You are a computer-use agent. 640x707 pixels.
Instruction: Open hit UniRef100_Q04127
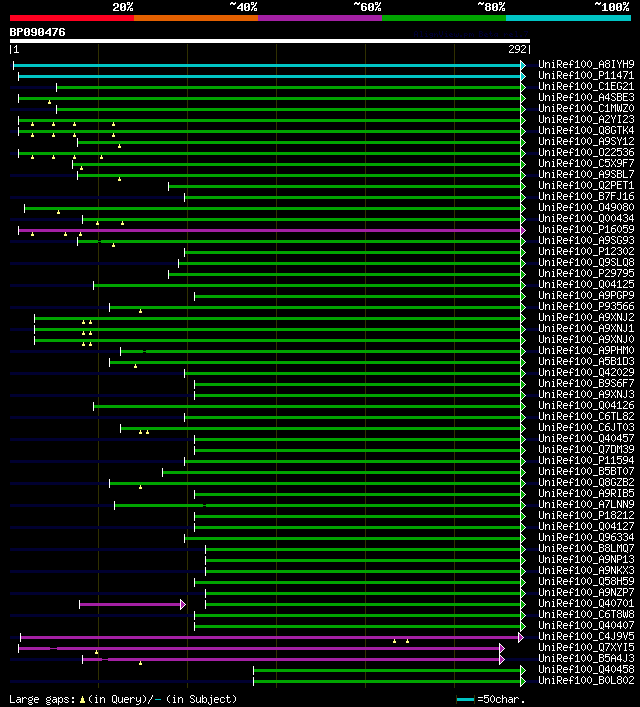pos(586,527)
